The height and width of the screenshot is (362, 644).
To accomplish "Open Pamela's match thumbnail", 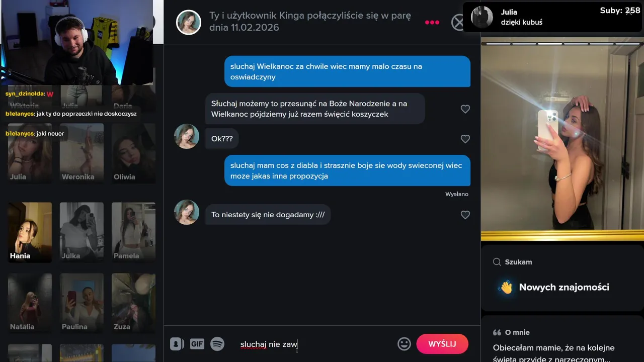I will coord(133,232).
